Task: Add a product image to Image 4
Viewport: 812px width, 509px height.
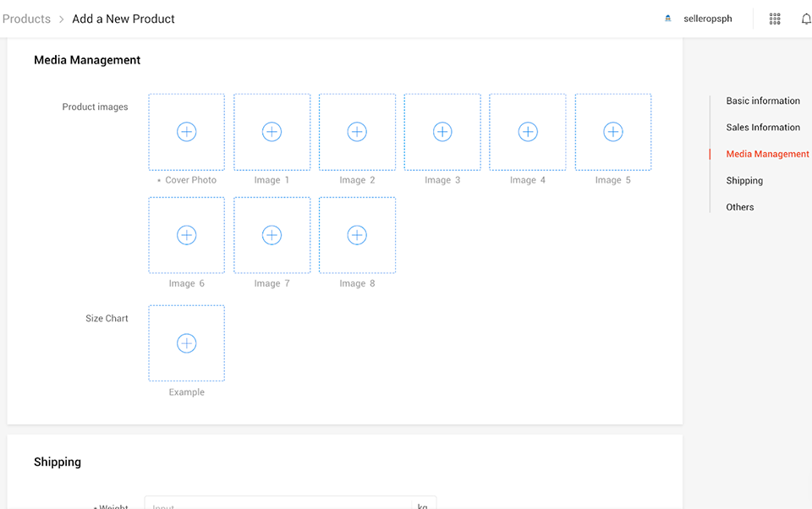Action: [528, 132]
